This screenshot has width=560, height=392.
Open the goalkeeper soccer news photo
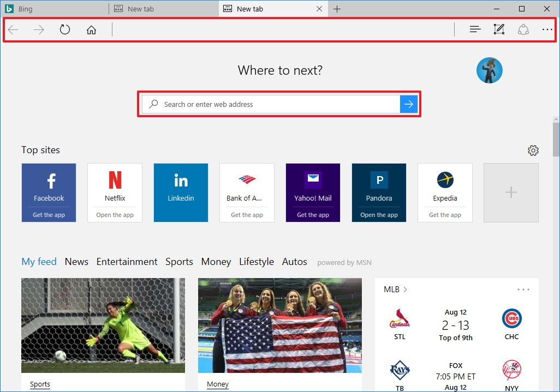pyautogui.click(x=103, y=325)
